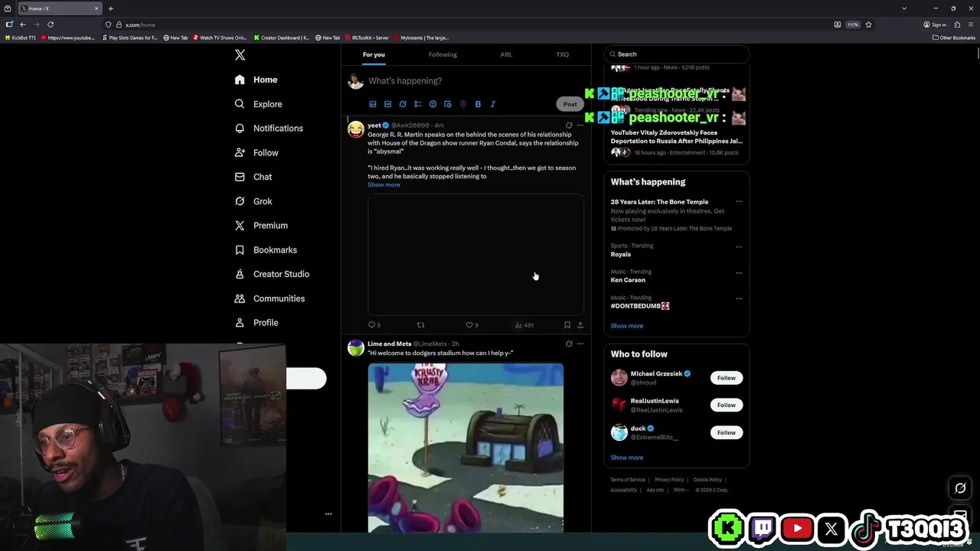The height and width of the screenshot is (551, 980).
Task: Open Grok from the left sidebar
Action: click(x=253, y=201)
